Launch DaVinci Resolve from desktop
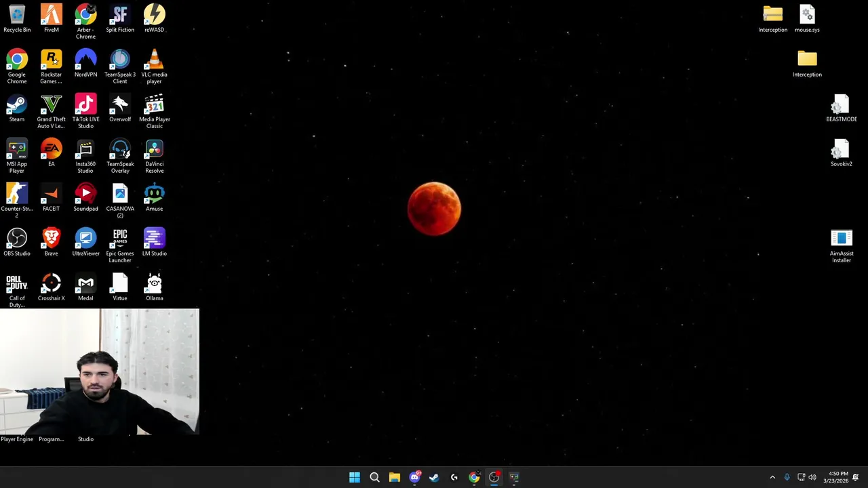Viewport: 868px width, 488px height. (x=154, y=156)
